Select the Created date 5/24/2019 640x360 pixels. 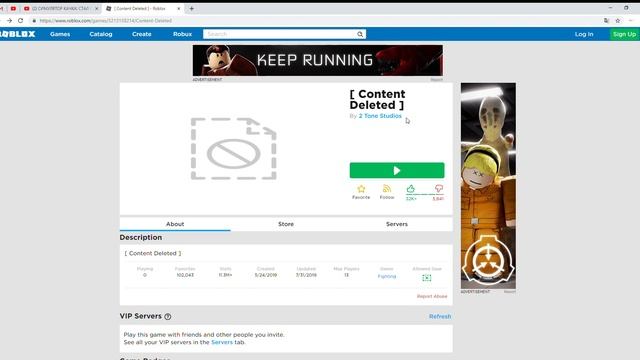coord(266,275)
